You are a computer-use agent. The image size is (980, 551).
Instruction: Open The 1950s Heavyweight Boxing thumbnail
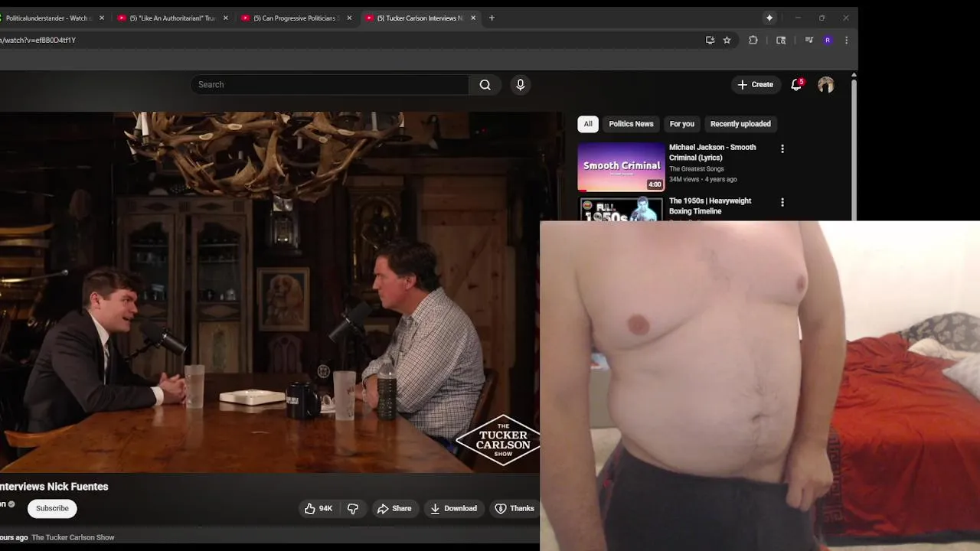pyautogui.click(x=621, y=209)
